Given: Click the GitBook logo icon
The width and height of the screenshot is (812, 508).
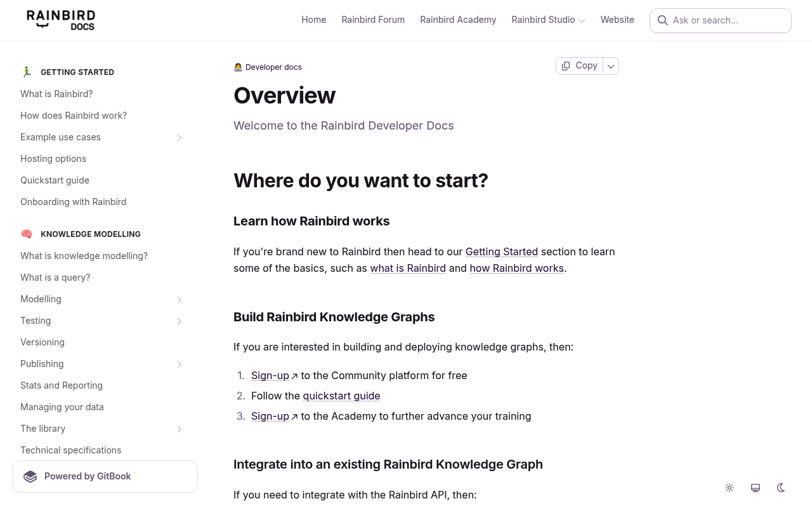Looking at the screenshot, I should point(30,476).
